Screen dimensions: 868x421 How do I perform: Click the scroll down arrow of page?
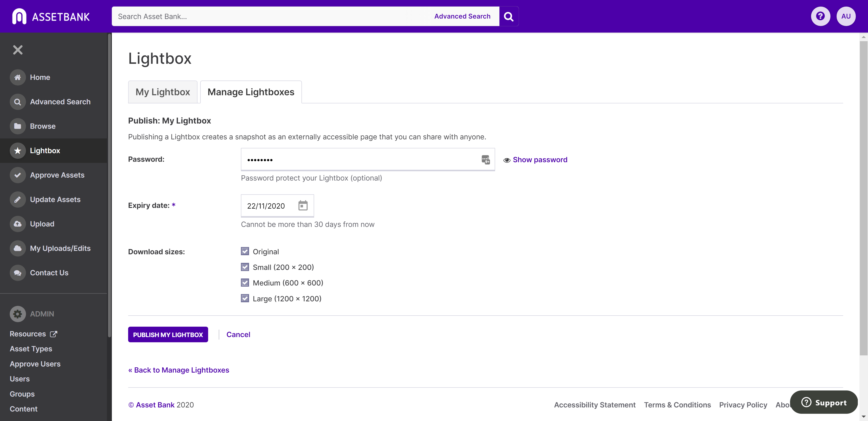click(x=864, y=417)
